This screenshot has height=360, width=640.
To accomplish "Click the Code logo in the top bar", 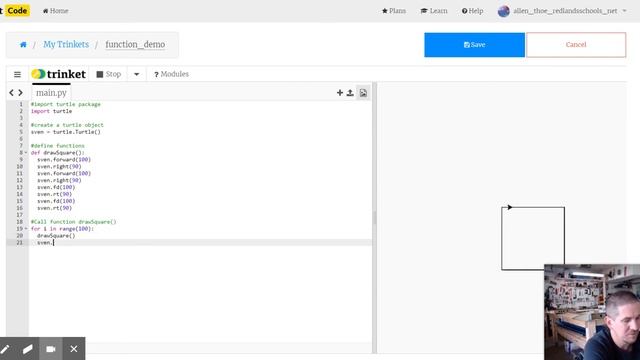I will tap(17, 11).
